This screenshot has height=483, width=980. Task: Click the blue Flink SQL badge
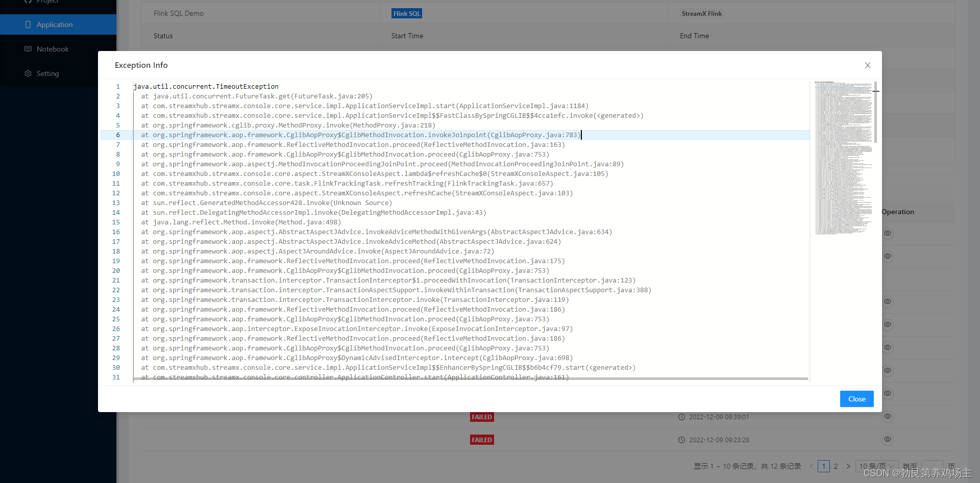(x=406, y=13)
